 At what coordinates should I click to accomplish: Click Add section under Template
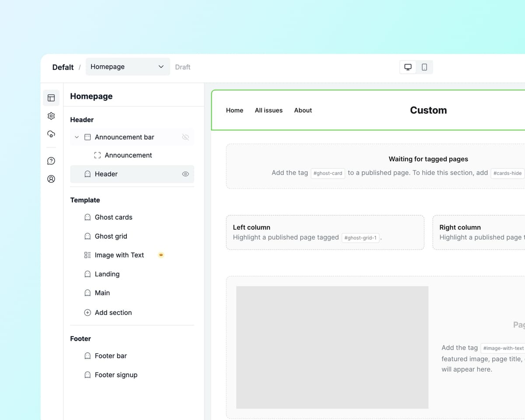[x=113, y=312]
